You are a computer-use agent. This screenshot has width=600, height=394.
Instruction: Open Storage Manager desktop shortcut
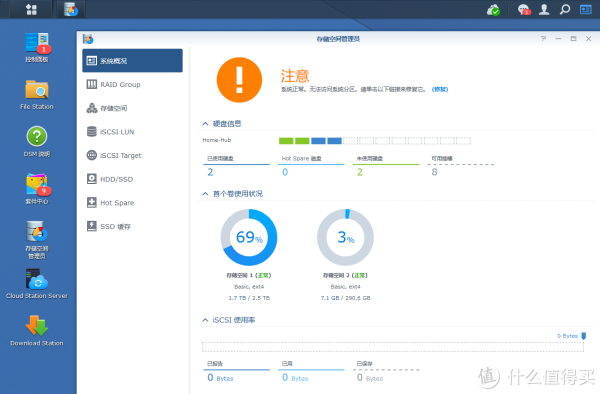click(37, 240)
